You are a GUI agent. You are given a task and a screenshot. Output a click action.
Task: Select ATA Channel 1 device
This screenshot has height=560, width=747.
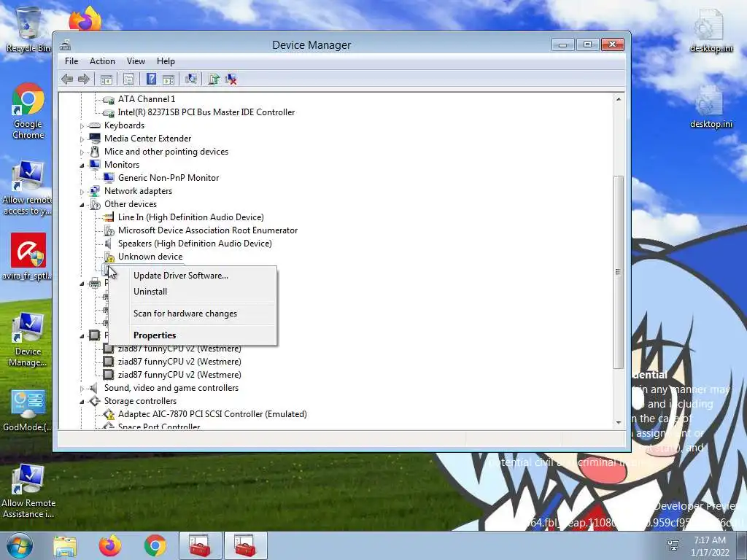point(146,99)
